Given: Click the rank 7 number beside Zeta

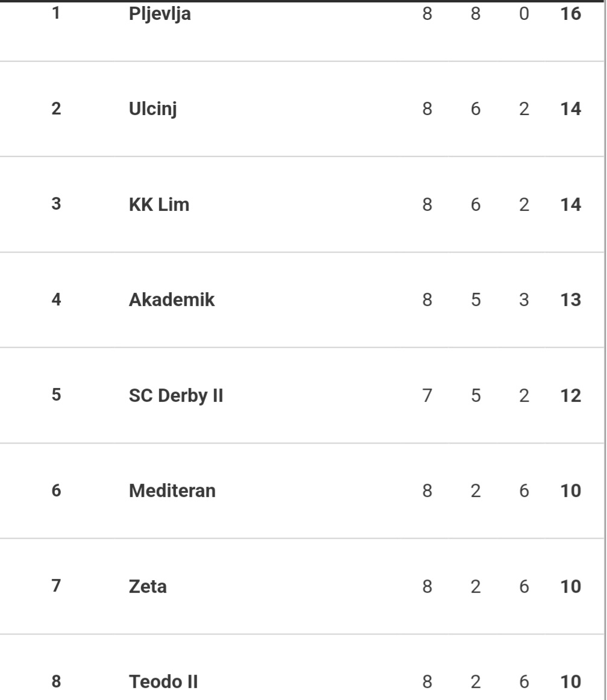Looking at the screenshot, I should point(56,586).
